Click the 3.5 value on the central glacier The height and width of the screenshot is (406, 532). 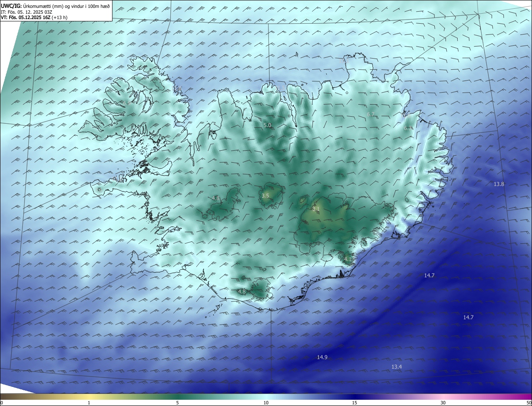coord(265,195)
